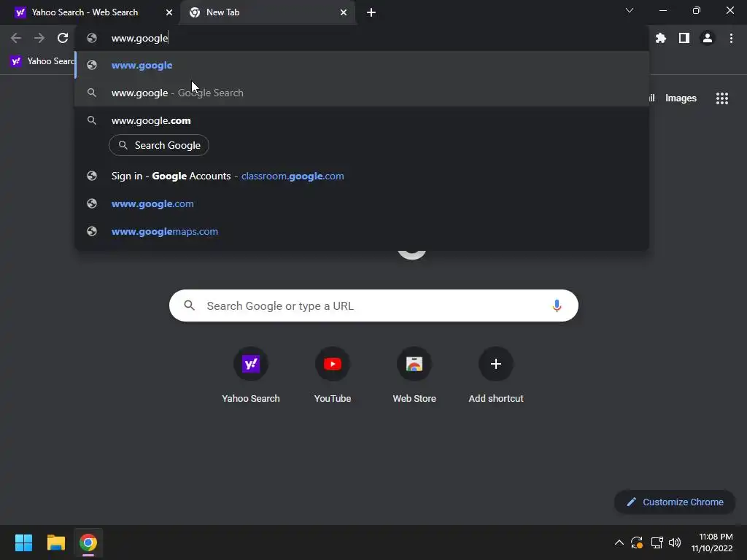
Task: Open the Google apps grid icon
Action: click(722, 98)
